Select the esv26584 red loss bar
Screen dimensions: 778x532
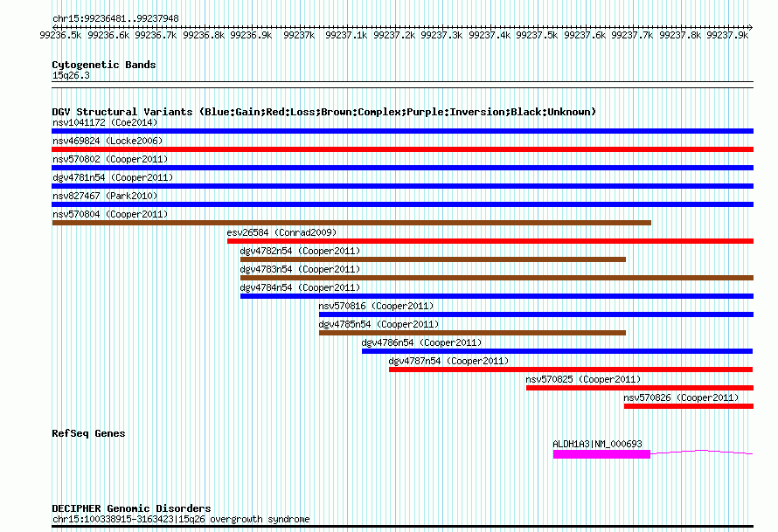(490, 241)
